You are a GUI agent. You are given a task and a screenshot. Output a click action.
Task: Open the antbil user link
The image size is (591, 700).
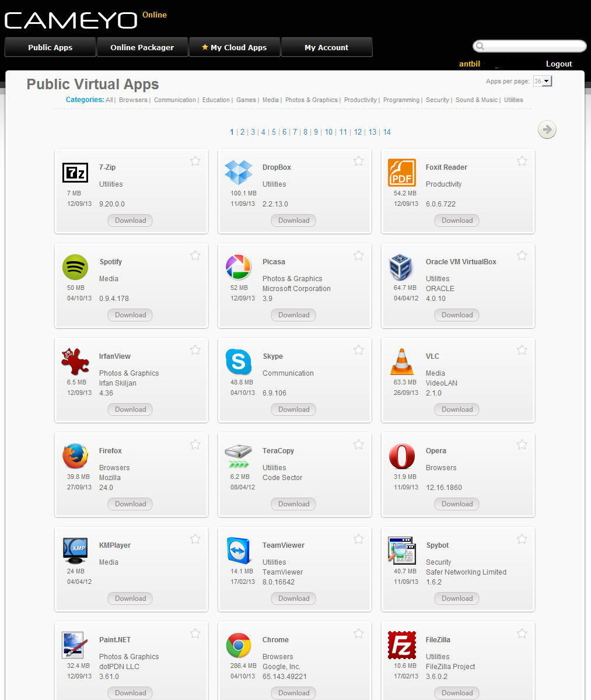click(x=470, y=64)
